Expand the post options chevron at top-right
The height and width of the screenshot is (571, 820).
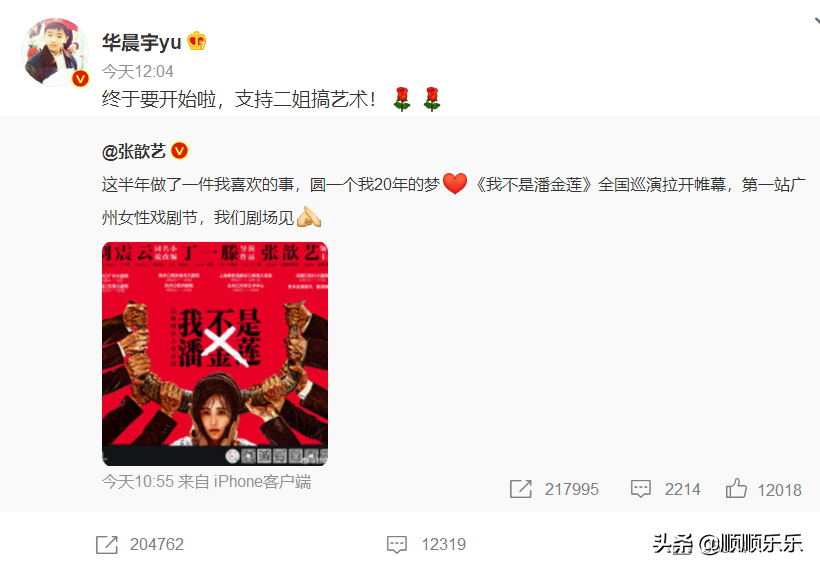816,22
